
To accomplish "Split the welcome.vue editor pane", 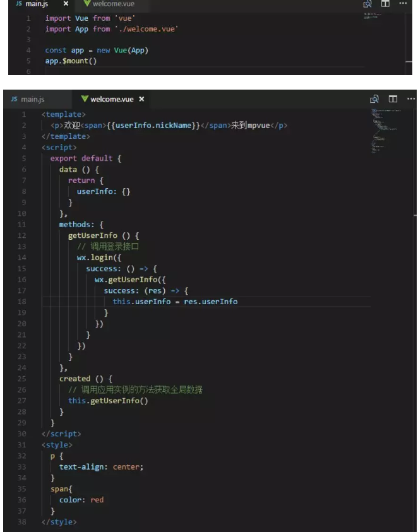I will click(393, 99).
